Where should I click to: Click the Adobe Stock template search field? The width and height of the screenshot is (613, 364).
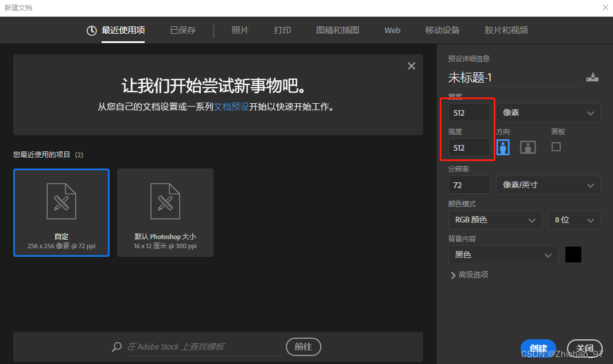coord(204,347)
